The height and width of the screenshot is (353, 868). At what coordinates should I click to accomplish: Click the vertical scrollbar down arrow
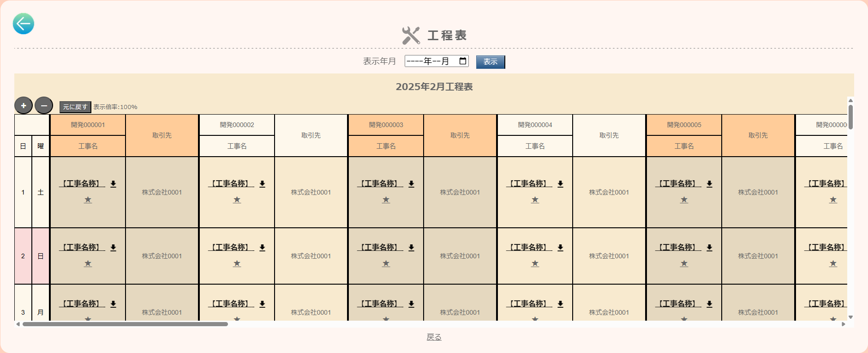point(850,317)
